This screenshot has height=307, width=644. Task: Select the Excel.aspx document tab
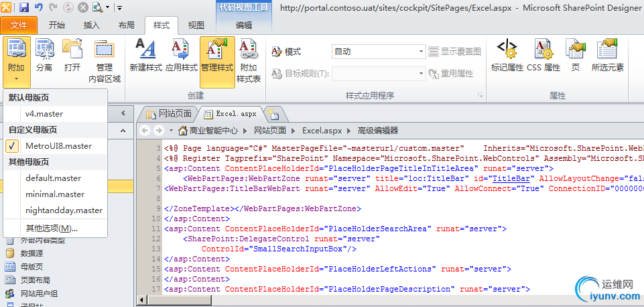click(x=231, y=114)
